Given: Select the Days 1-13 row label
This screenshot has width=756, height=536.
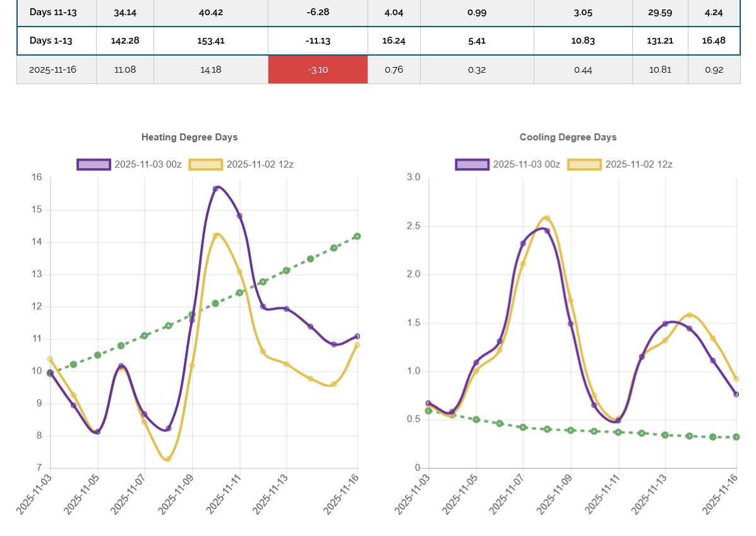Looking at the screenshot, I should click(51, 40).
